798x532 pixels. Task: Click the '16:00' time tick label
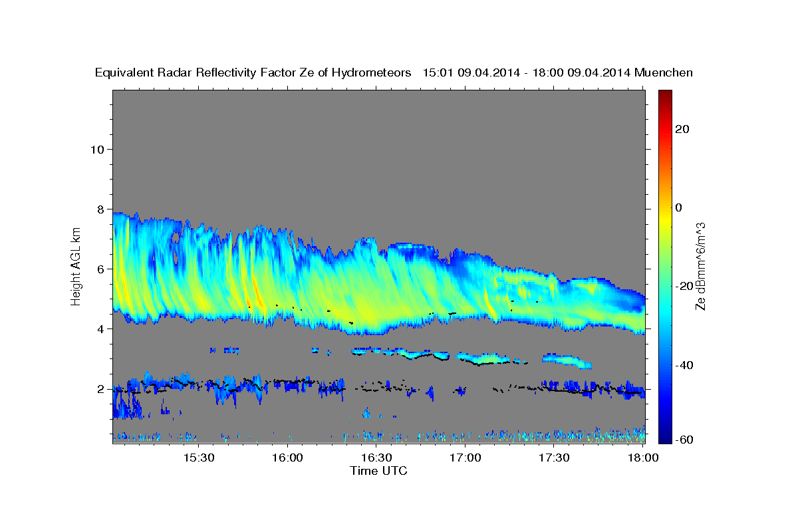288,458
